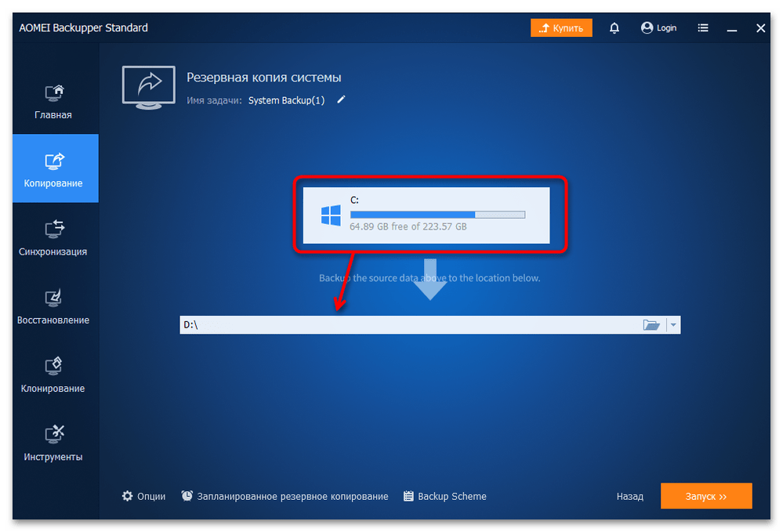Click the System Backup(1) task name
Viewport: 783px width, 532px height.
coord(287,100)
